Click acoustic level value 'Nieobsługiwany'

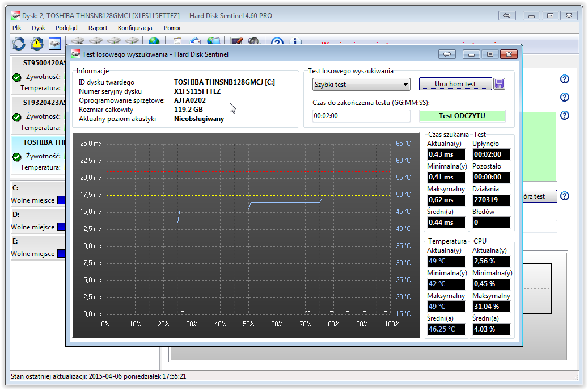pos(199,119)
